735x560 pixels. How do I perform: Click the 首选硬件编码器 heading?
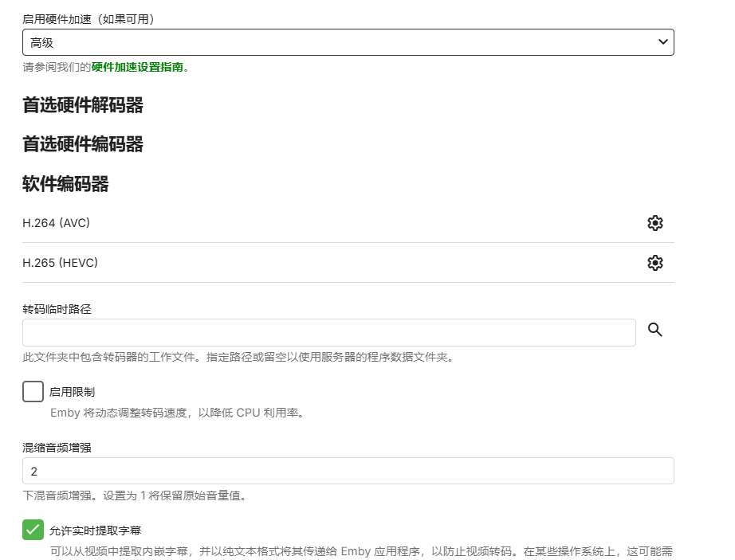tap(83, 144)
